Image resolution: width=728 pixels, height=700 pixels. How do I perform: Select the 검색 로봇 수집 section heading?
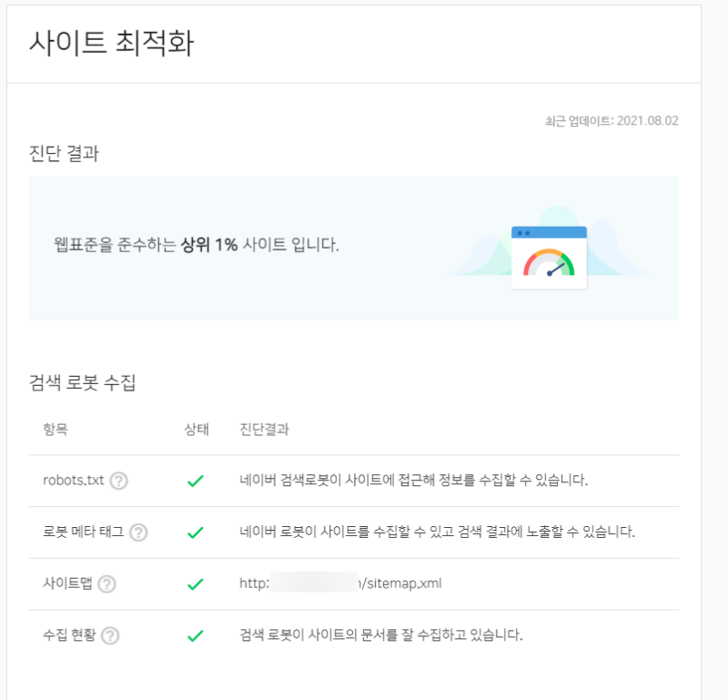click(x=79, y=382)
